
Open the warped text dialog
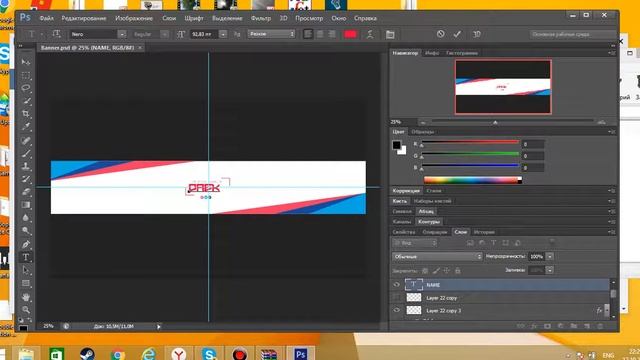point(370,34)
